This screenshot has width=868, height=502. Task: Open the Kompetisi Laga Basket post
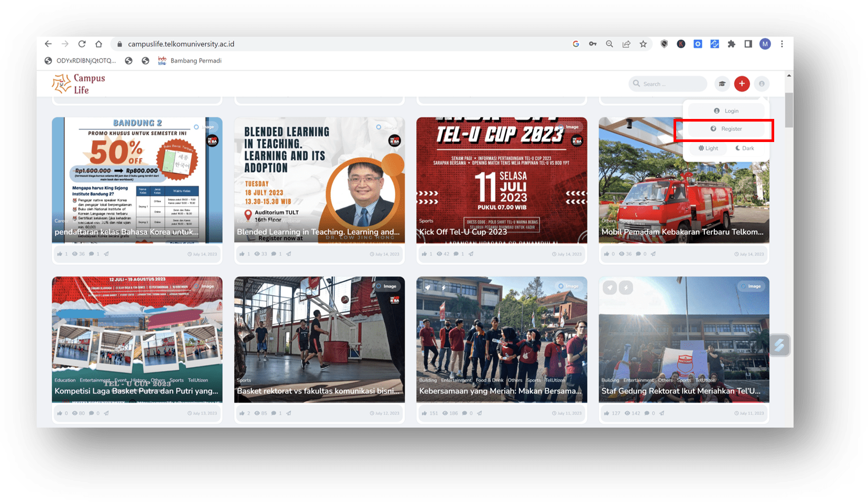tap(136, 391)
